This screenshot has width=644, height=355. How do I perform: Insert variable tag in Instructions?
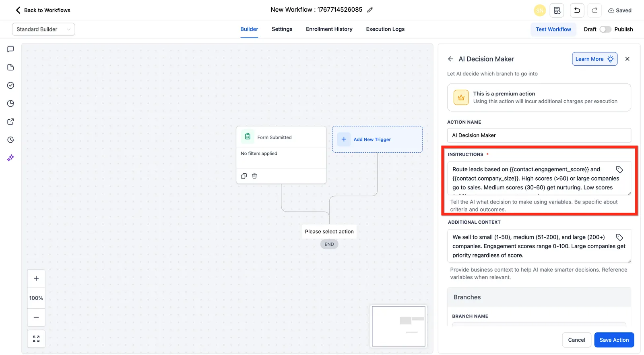619,170
